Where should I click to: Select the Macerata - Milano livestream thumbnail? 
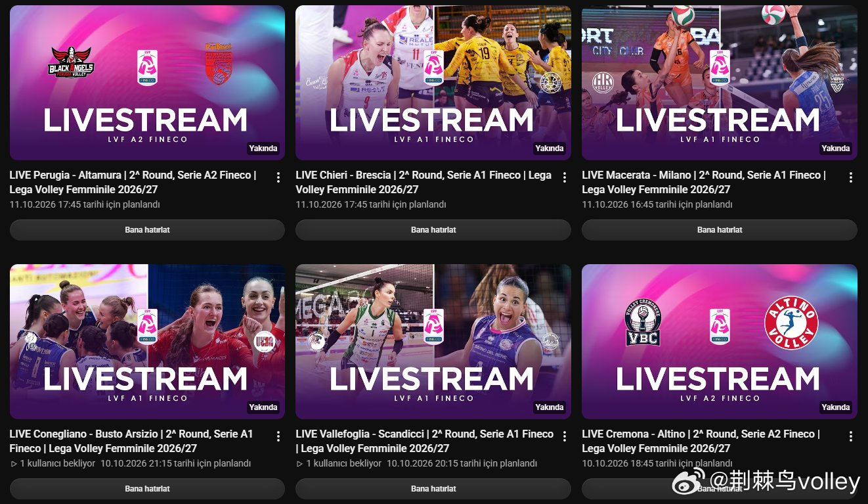click(x=720, y=83)
